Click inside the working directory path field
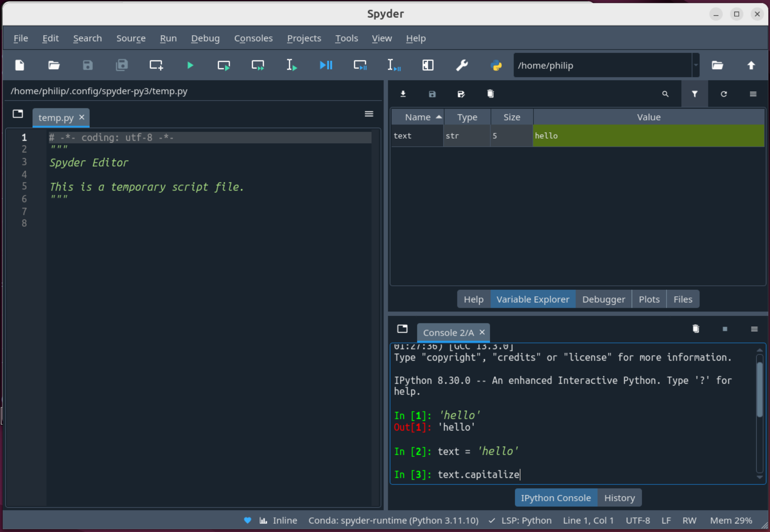The height and width of the screenshot is (532, 770). click(603, 65)
